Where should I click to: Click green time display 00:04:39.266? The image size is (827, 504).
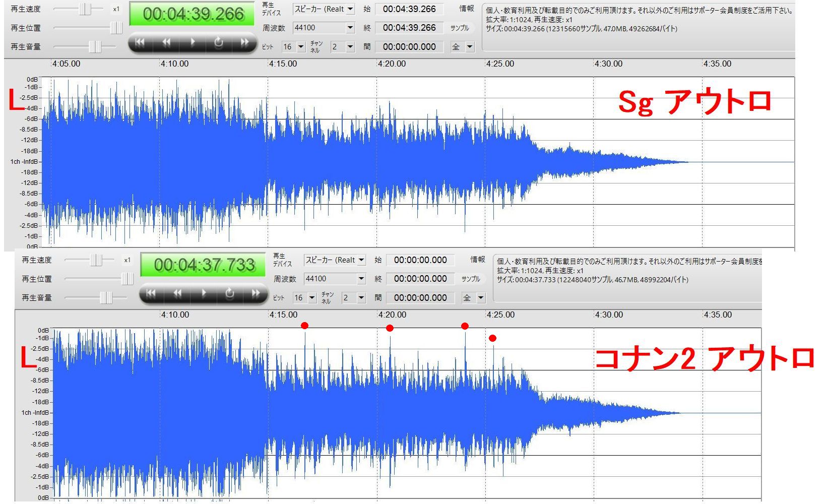tap(193, 14)
